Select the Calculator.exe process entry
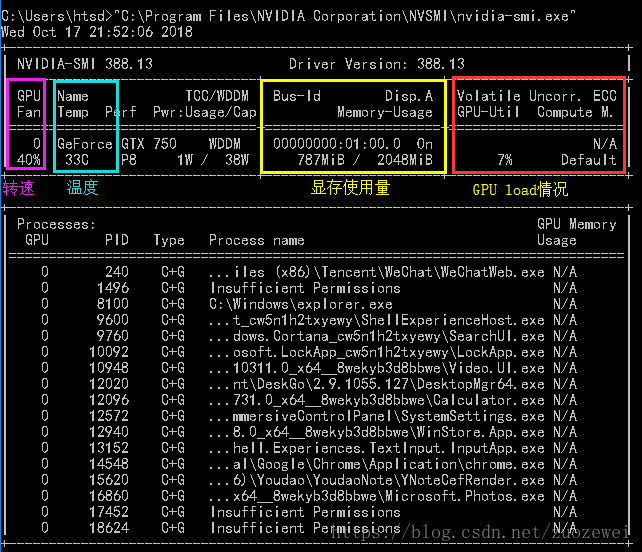 click(x=377, y=400)
